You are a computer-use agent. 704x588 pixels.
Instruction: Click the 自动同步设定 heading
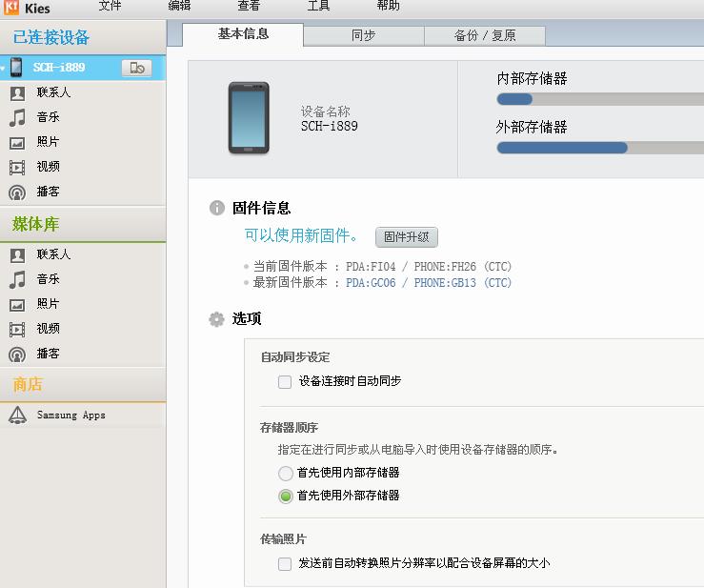click(295, 357)
